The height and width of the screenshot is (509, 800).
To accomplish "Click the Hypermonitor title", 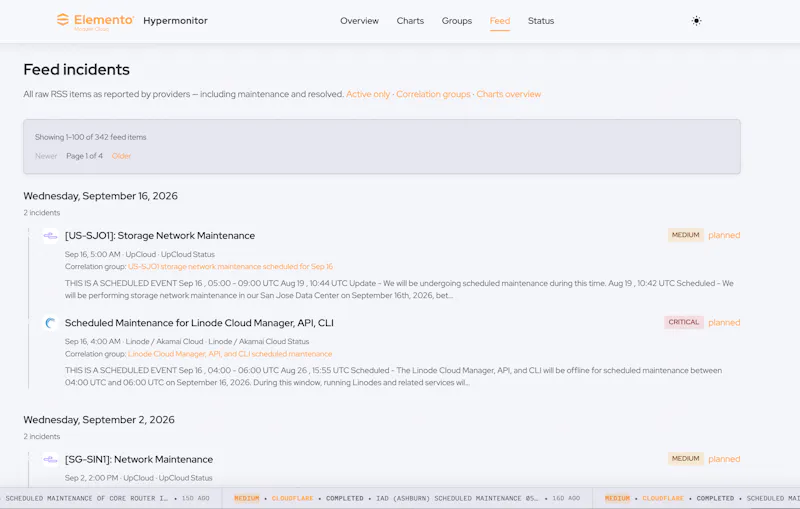I will point(175,21).
